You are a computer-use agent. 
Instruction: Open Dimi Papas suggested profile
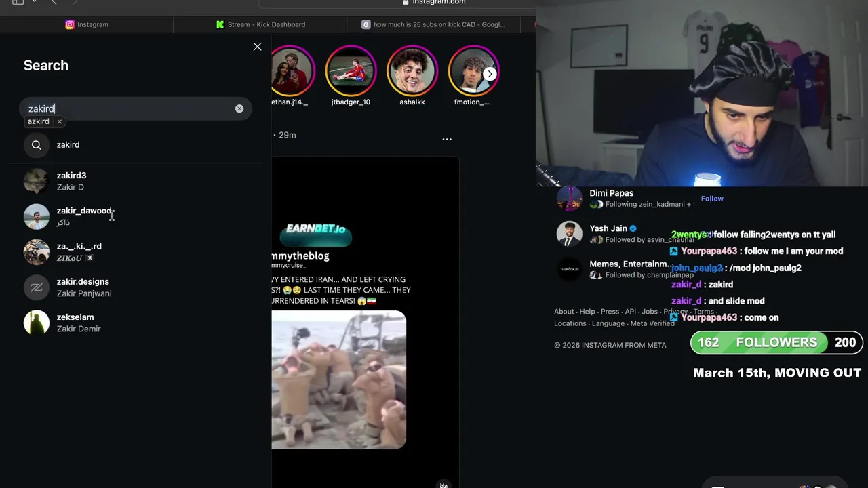[611, 193]
